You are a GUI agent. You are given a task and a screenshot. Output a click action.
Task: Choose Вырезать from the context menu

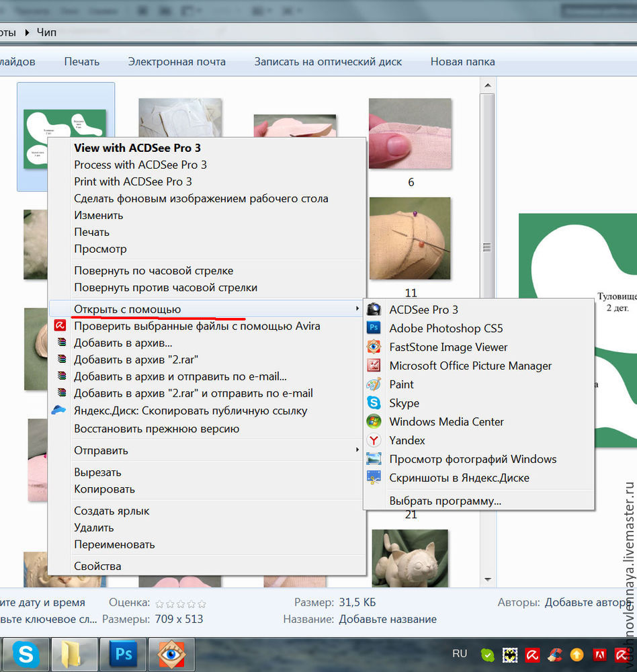pyautogui.click(x=206, y=472)
